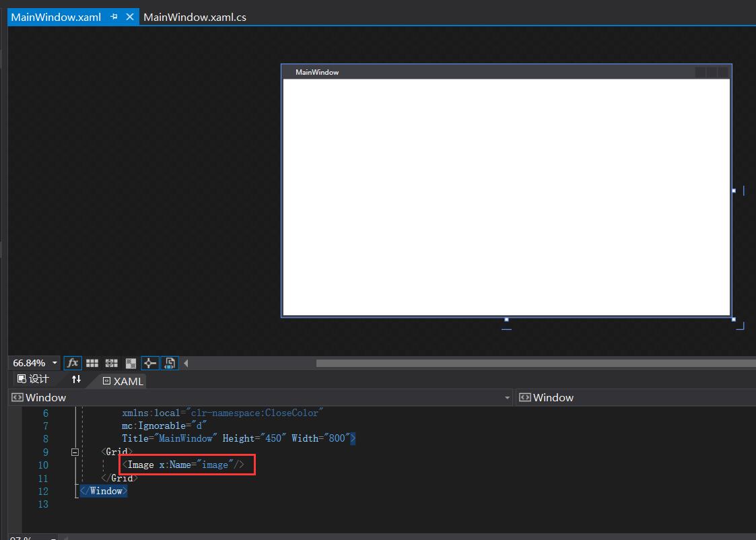The image size is (756, 540).
Task: Open the MainWindow.xaml.cs tab
Action: (195, 18)
